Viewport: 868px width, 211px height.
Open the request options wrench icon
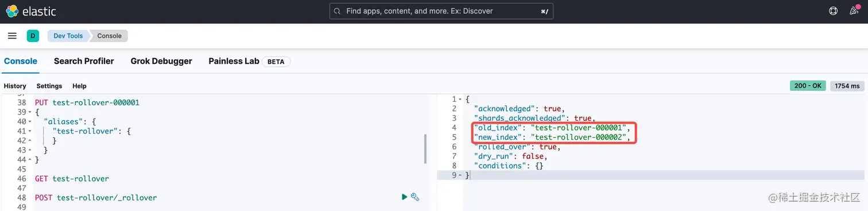click(x=415, y=197)
